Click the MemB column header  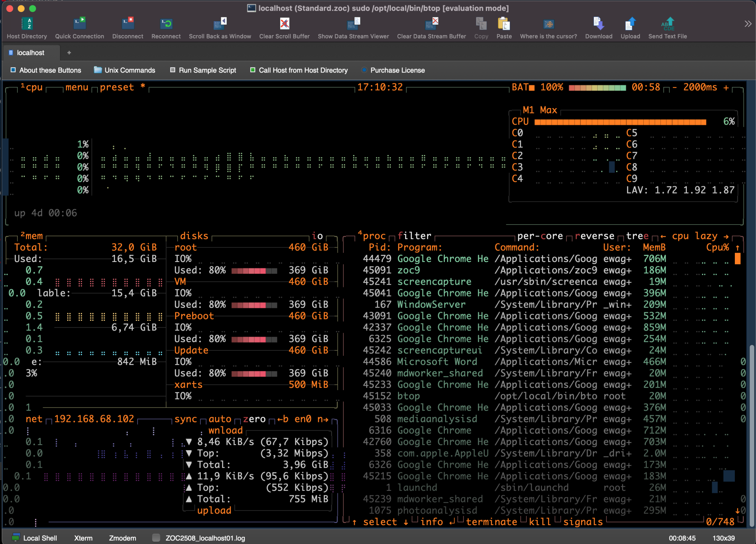[x=654, y=247]
